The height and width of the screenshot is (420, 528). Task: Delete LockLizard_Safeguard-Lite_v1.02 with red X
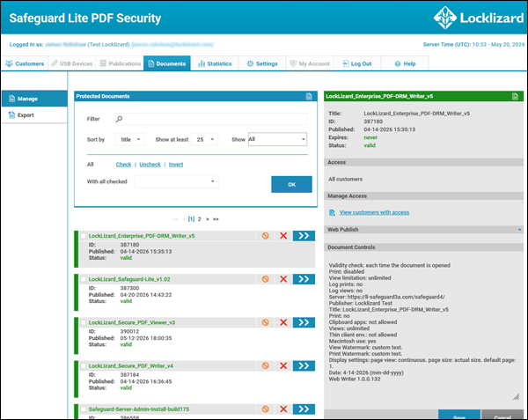point(283,279)
